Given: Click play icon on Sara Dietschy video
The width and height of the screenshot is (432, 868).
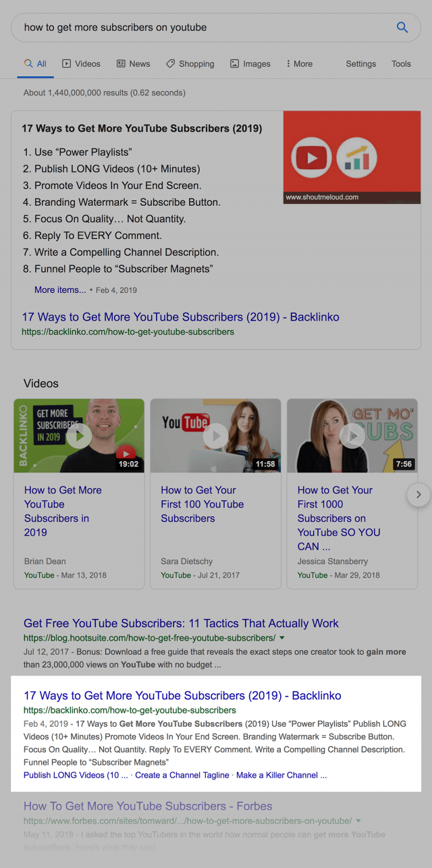Looking at the screenshot, I should click(215, 436).
